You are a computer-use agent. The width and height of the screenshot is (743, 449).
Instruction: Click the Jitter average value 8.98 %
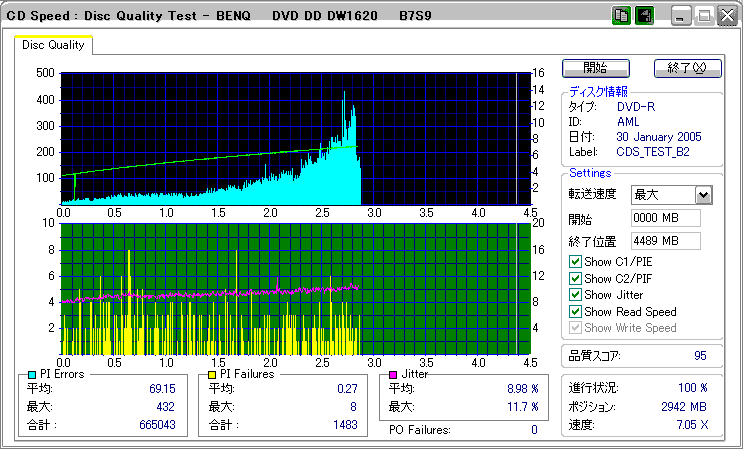tap(522, 389)
